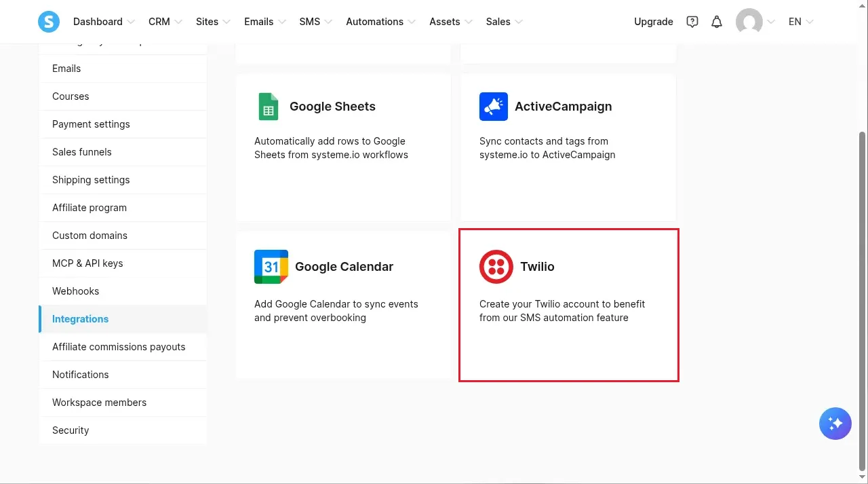Go to Sales funnels settings
The height and width of the screenshot is (484, 868).
coord(123,152)
